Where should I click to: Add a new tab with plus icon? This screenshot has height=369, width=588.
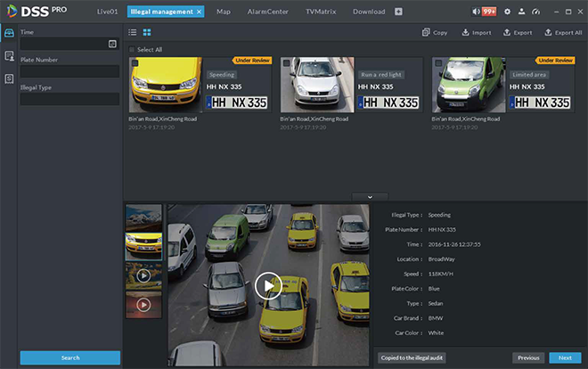click(398, 12)
